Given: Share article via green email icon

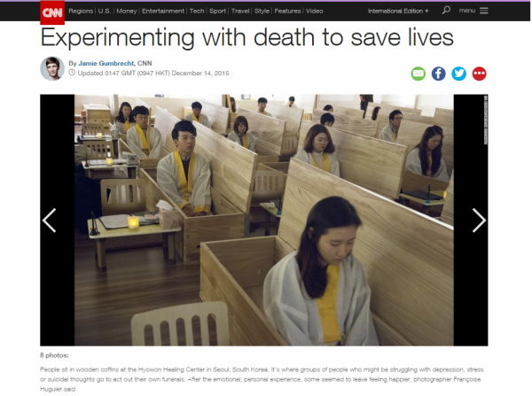Looking at the screenshot, I should 418,74.
